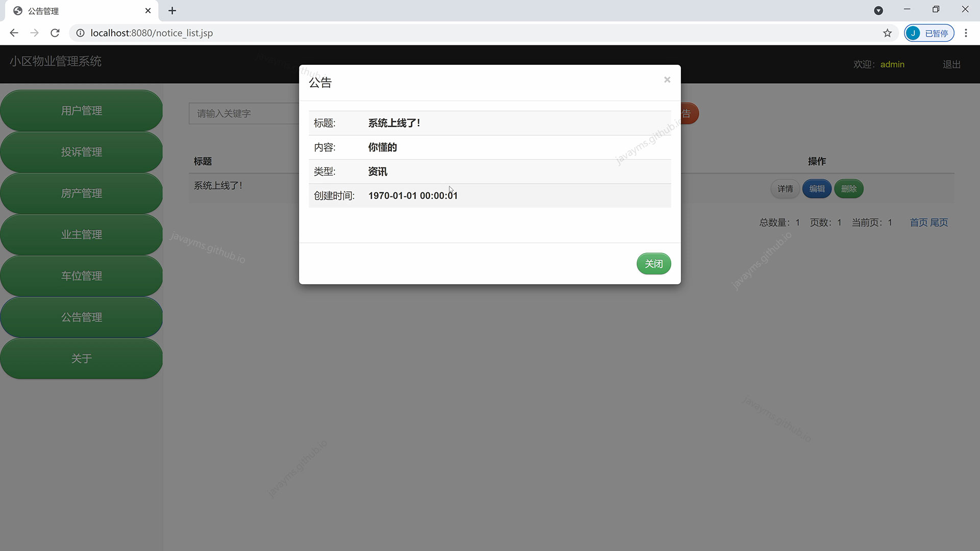Close the 公告 dialog with the X

click(x=667, y=80)
